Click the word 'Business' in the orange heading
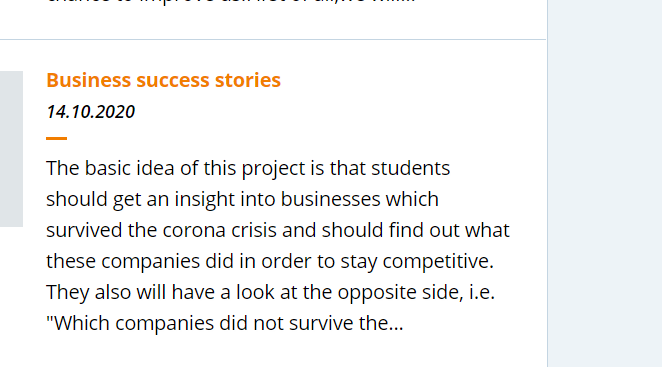The width and height of the screenshot is (662, 367). coord(89,80)
